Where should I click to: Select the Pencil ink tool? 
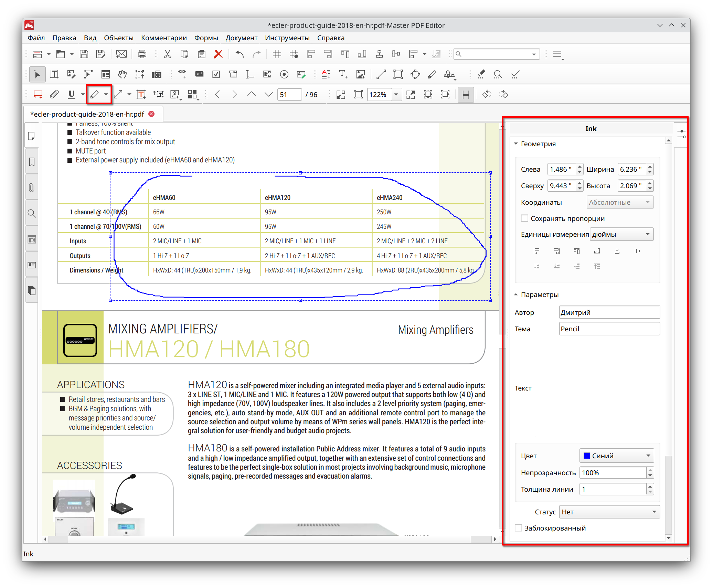click(x=94, y=94)
